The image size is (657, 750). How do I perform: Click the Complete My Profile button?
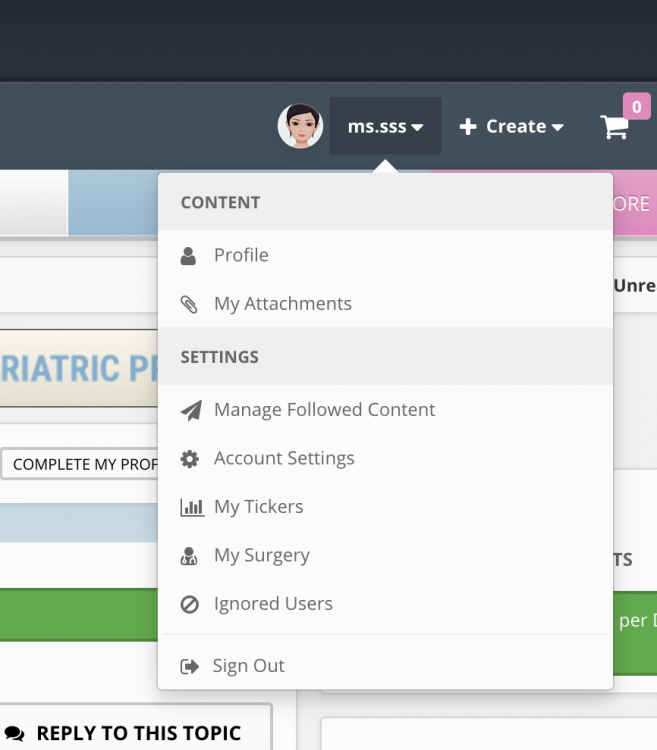pyautogui.click(x=79, y=464)
